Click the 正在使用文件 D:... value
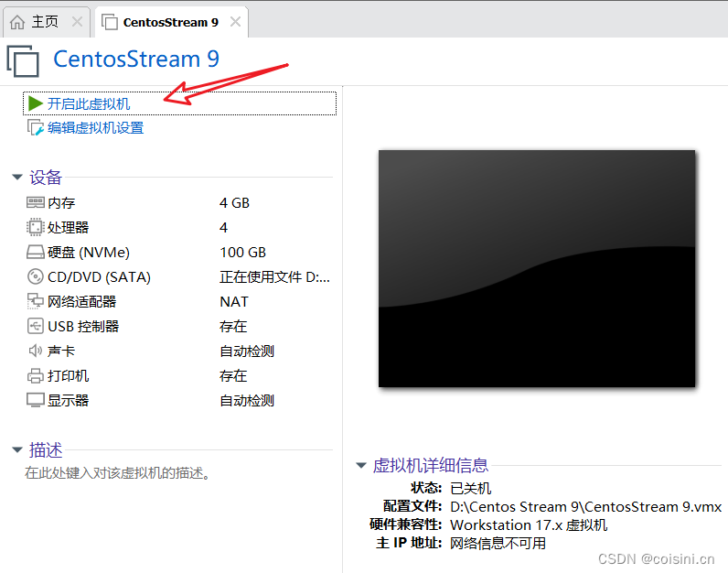 pyautogui.click(x=274, y=276)
